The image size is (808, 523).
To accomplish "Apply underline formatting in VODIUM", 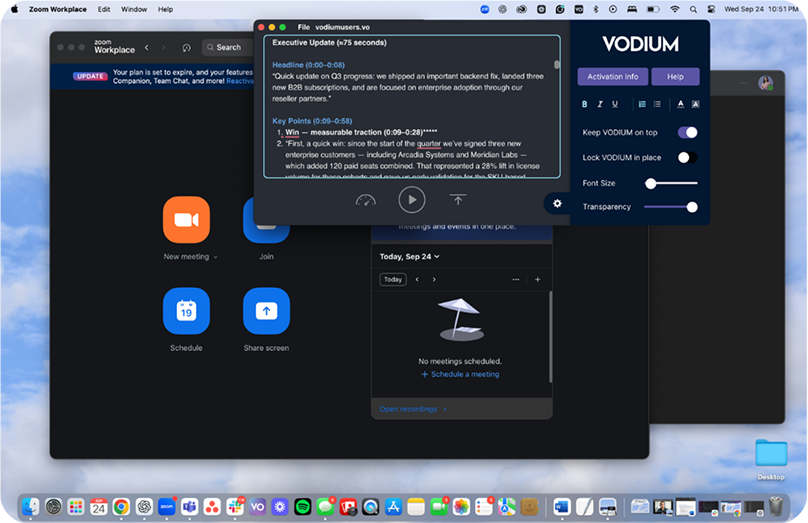I will pos(615,104).
